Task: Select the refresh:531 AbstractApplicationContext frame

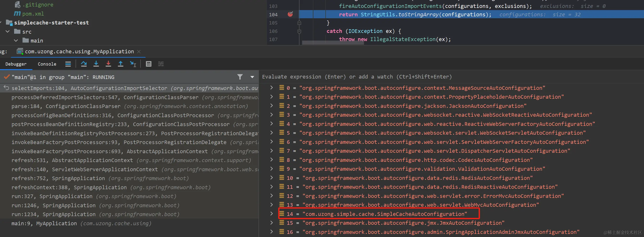Action: (x=129, y=160)
